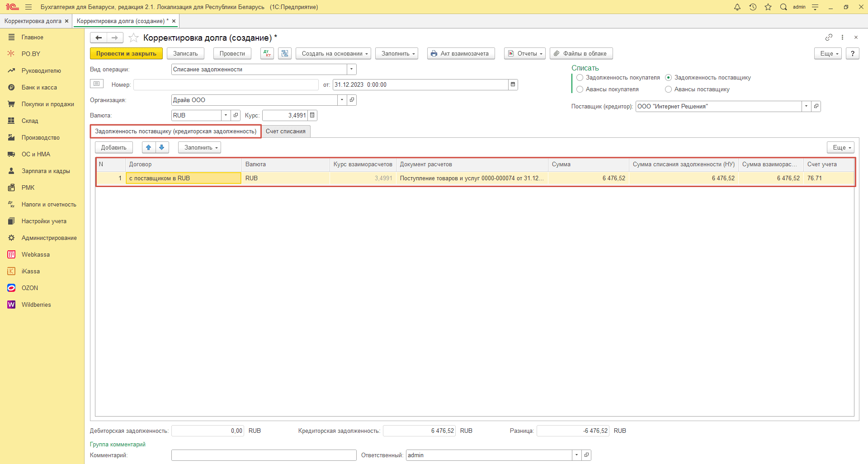Open Создать на основании dropdown
868x464 pixels.
click(334, 53)
